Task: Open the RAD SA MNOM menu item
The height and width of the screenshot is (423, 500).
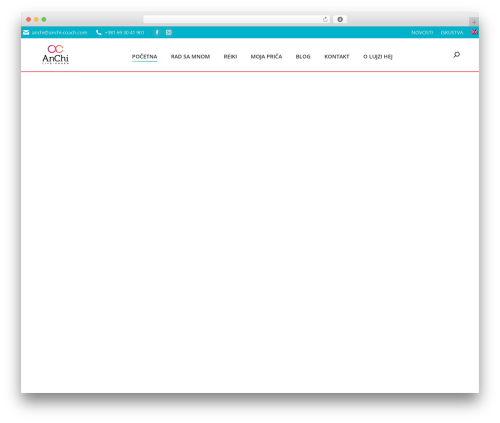Action: point(190,57)
